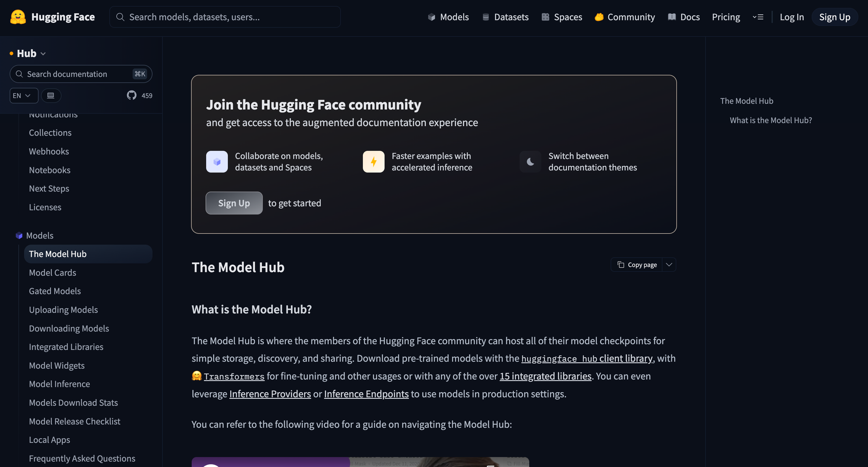
Task: Expand the Hub documentation selector
Action: click(31, 53)
